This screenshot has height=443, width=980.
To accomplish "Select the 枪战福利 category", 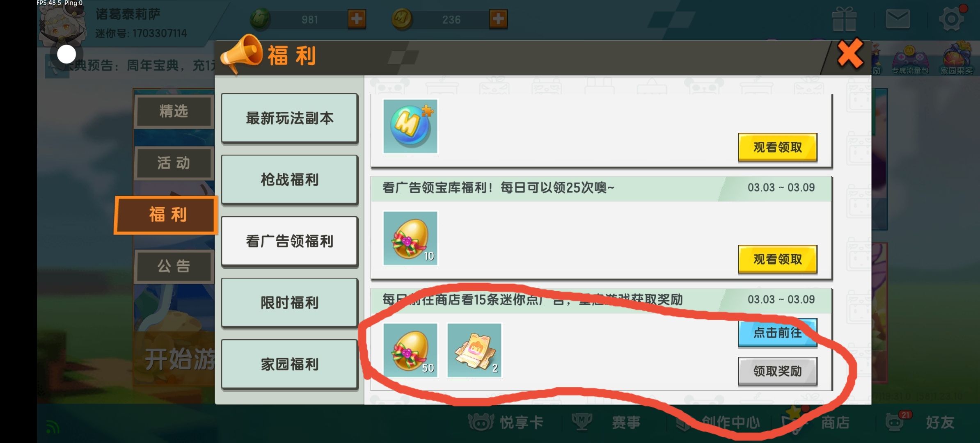I will (289, 180).
